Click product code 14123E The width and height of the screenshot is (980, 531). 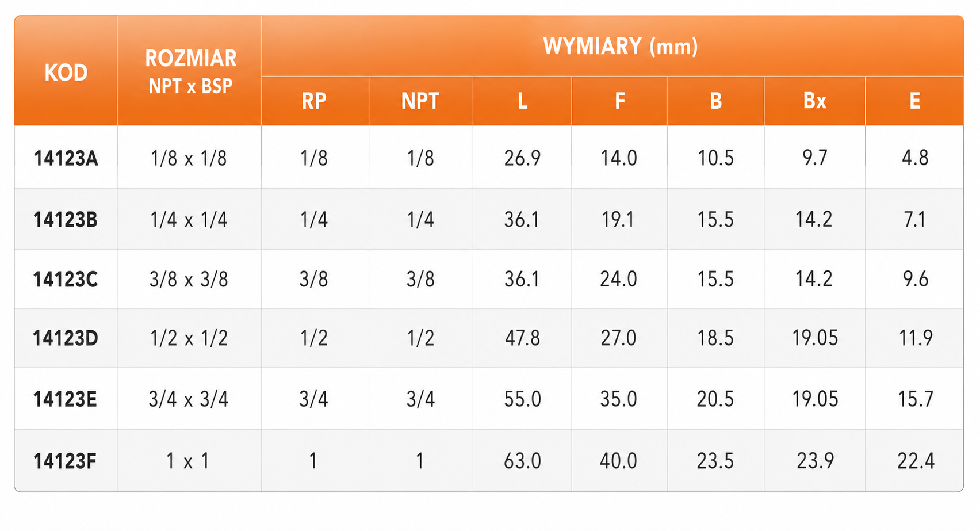pos(65,399)
